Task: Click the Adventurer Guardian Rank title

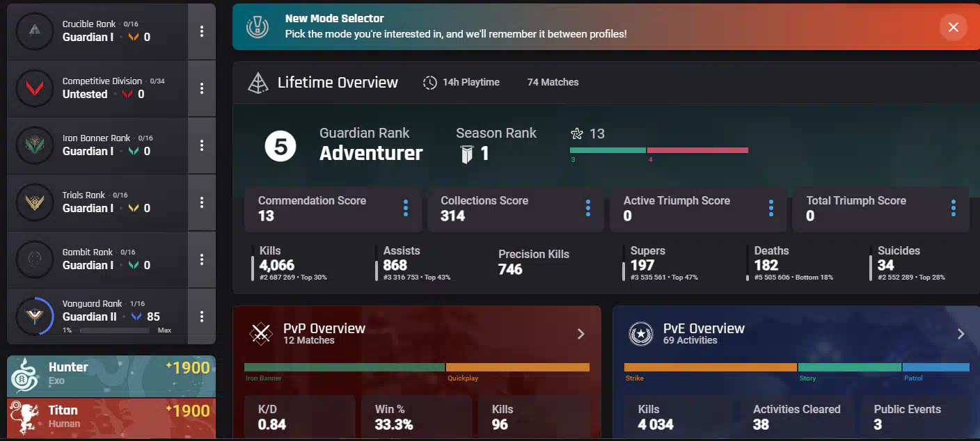Action: point(371,153)
